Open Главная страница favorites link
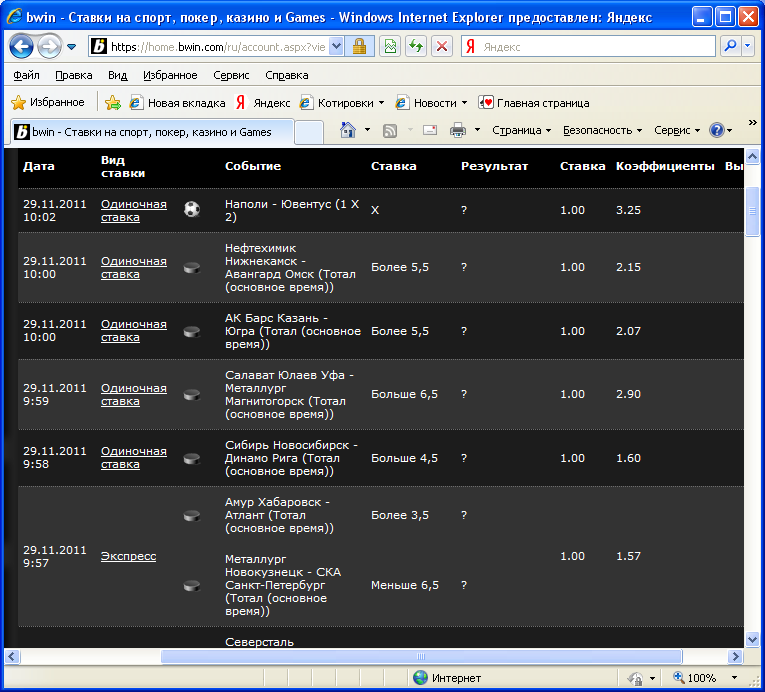 click(534, 103)
